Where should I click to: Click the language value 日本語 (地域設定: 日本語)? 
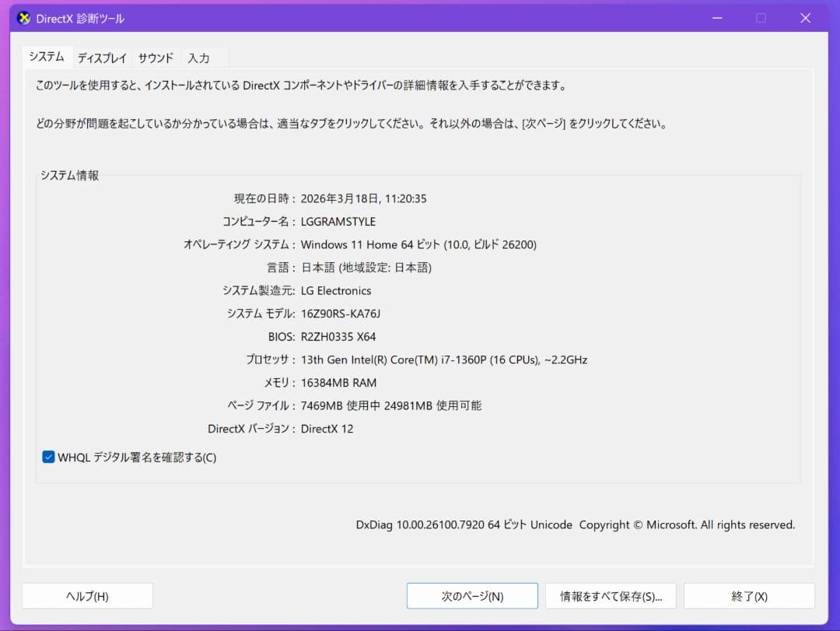pyautogui.click(x=366, y=268)
